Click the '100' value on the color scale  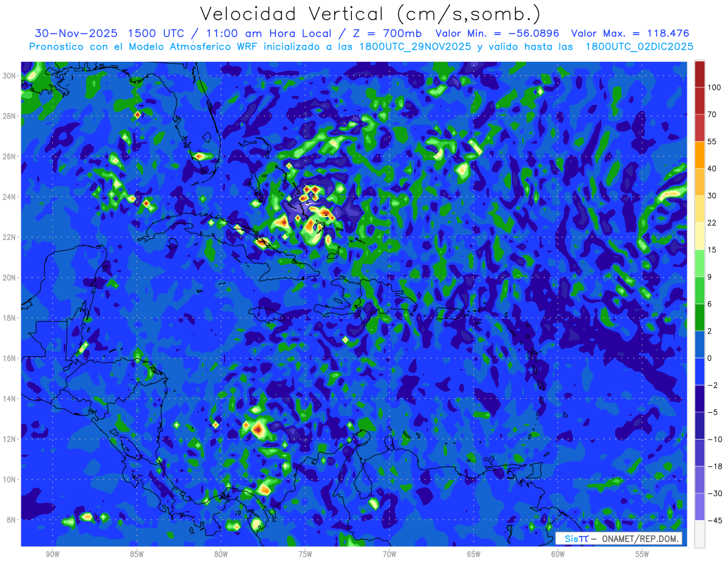[714, 88]
